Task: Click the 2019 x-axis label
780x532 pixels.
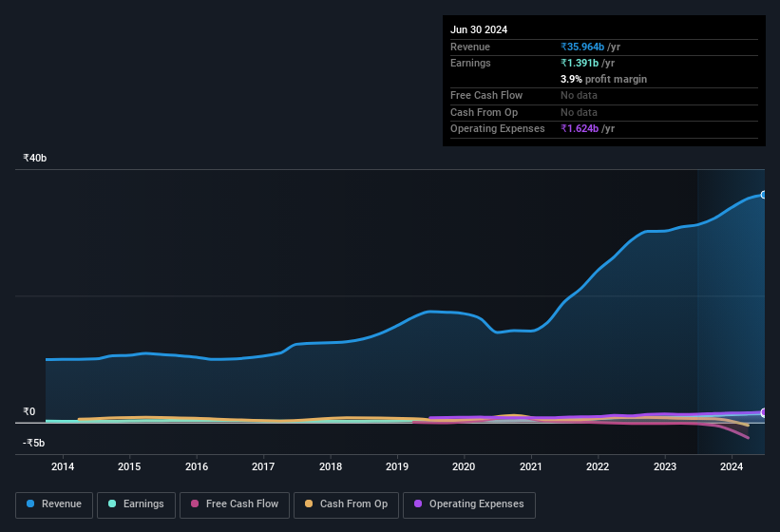Action: (397, 466)
